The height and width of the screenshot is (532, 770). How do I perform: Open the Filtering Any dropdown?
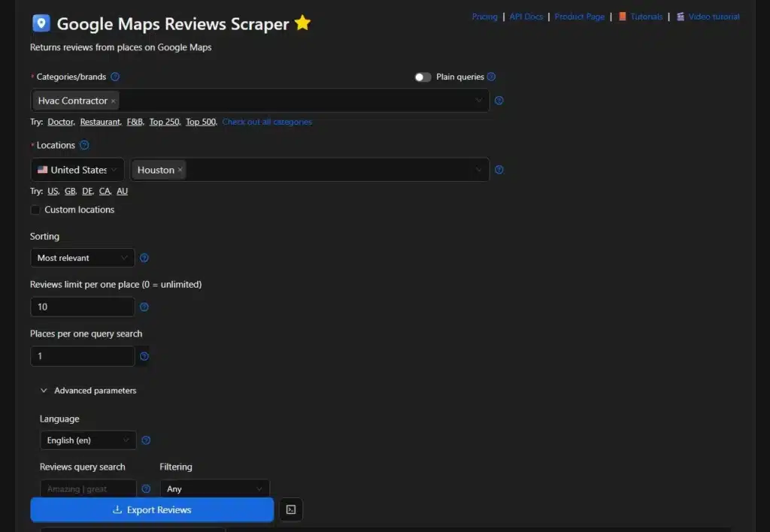click(214, 488)
